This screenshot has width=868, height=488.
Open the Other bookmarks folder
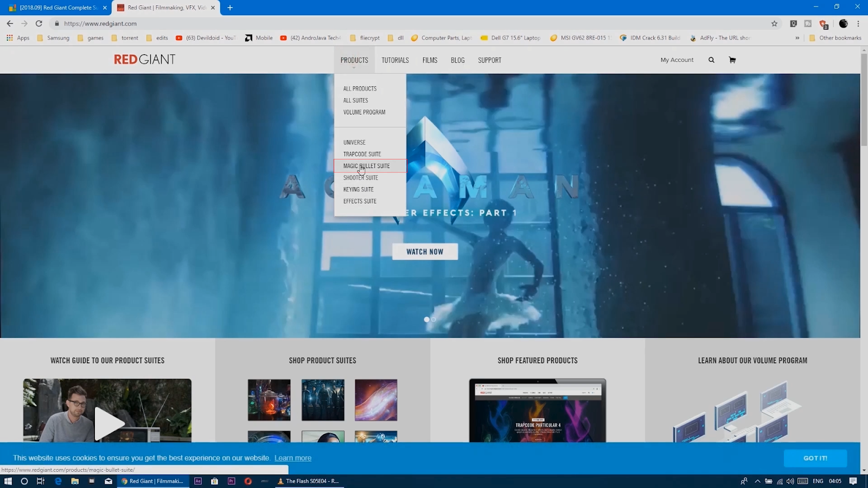(835, 38)
